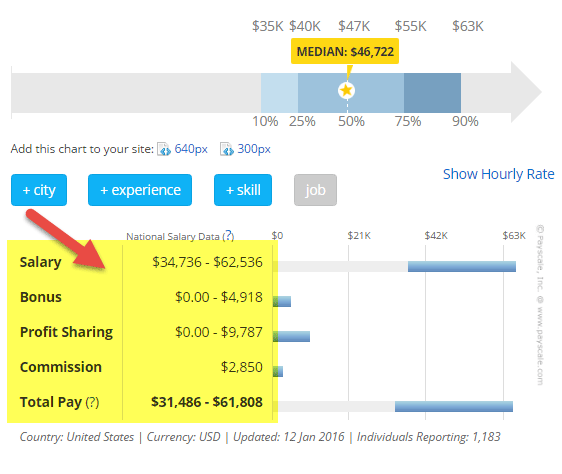Image resolution: width=562 pixels, height=474 pixels.
Task: Click the $42K axis label
Action: click(x=436, y=236)
